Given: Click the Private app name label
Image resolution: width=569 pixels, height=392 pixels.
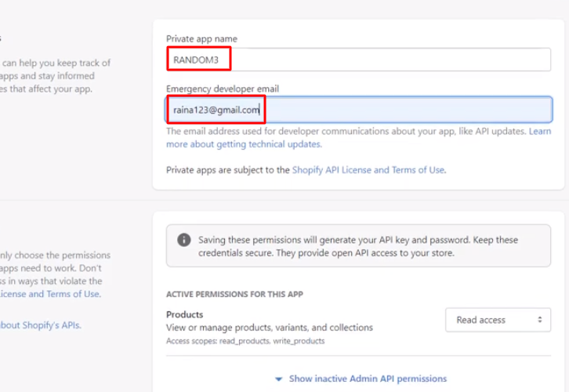Looking at the screenshot, I should click(201, 39).
